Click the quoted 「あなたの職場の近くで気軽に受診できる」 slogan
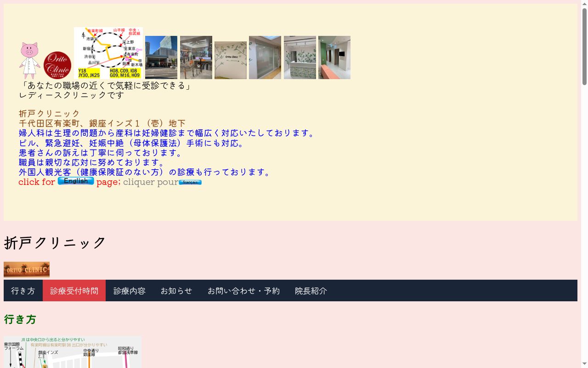The width and height of the screenshot is (588, 368). coord(107,85)
